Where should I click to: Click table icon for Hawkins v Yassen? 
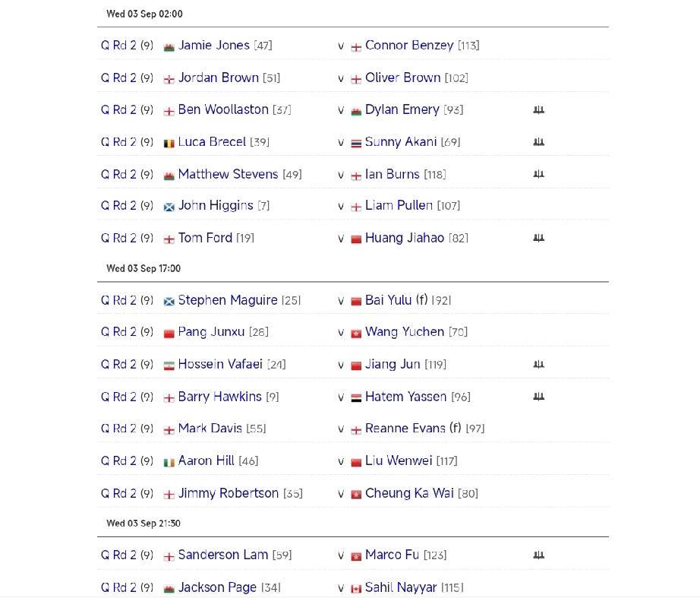tap(539, 397)
